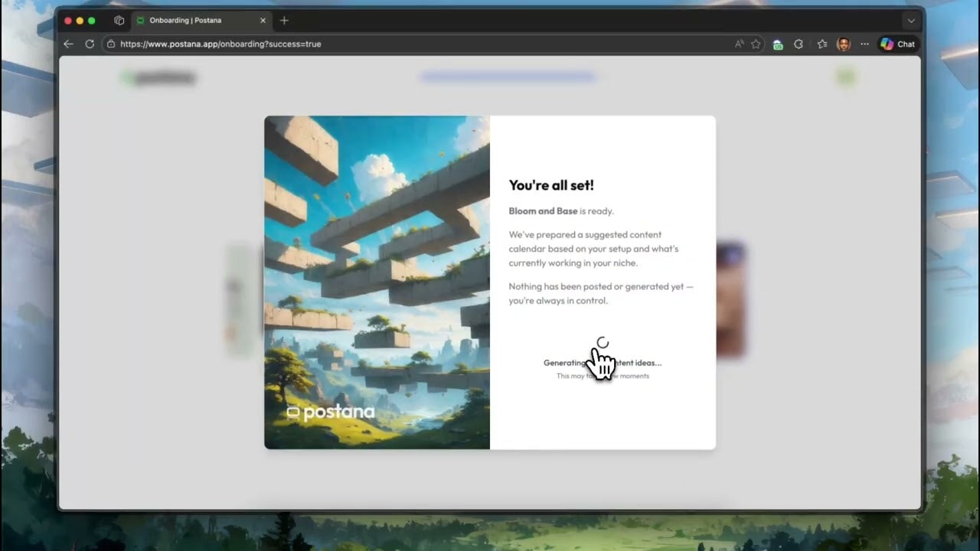Click the blurred logo in the page header
The image size is (980, 551).
[158, 77]
